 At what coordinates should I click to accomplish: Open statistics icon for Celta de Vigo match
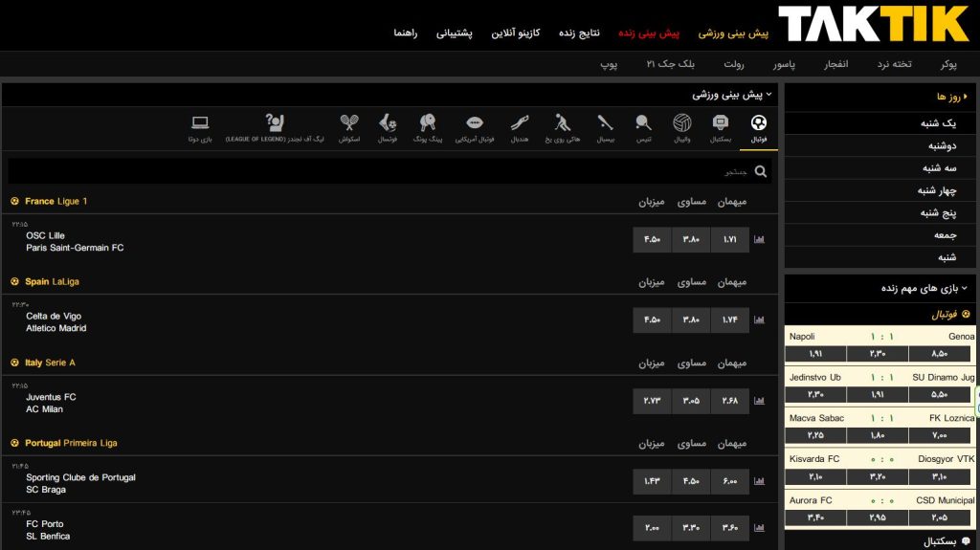(x=759, y=320)
